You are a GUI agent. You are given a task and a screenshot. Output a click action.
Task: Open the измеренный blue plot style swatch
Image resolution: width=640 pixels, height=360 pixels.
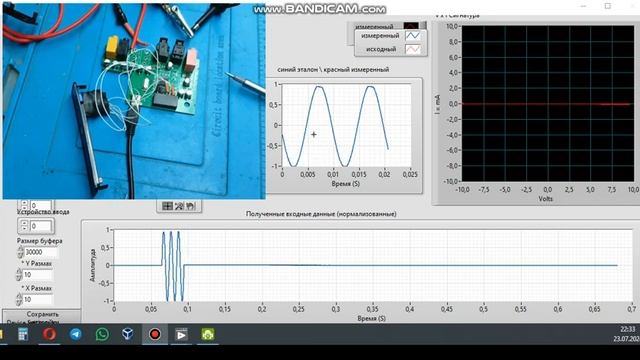(413, 36)
